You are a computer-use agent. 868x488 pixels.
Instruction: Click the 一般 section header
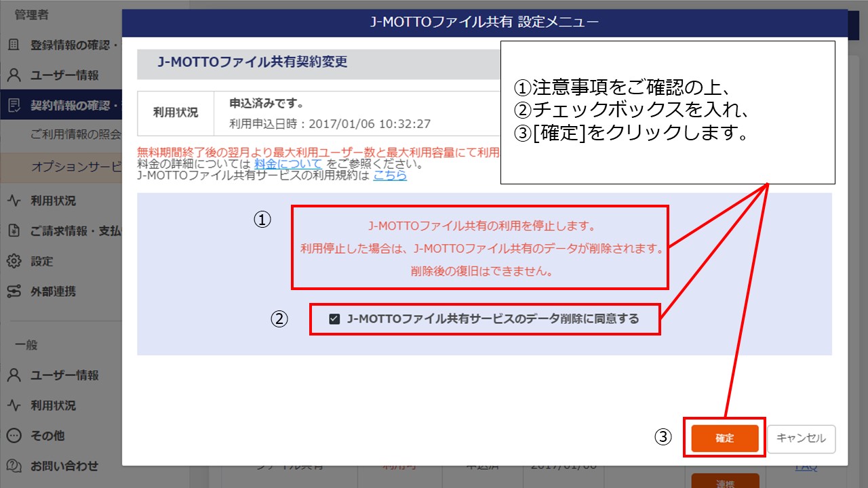(x=26, y=345)
